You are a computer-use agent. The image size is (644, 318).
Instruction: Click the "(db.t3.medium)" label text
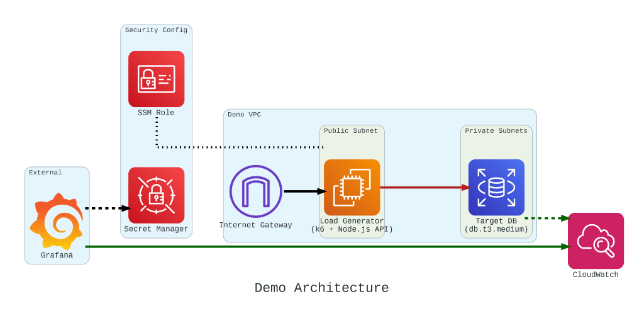coord(496,229)
